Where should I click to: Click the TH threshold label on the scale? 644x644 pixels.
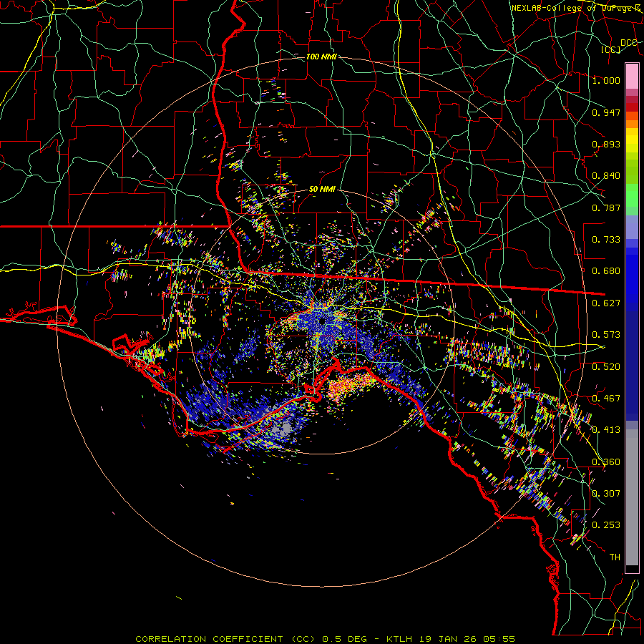[x=615, y=557]
